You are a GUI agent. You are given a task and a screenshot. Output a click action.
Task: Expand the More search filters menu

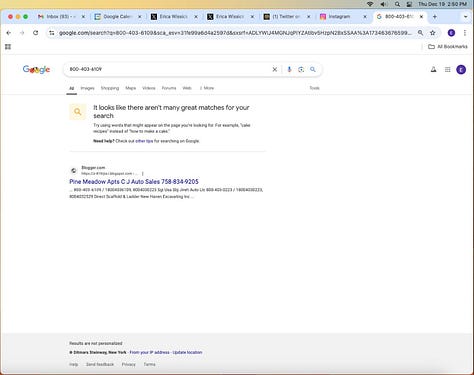(x=207, y=88)
